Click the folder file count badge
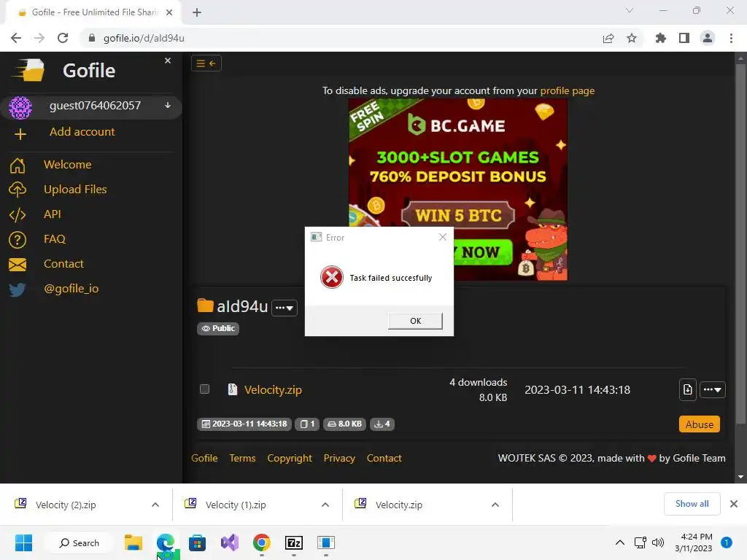This screenshot has width=747, height=560. 307,424
